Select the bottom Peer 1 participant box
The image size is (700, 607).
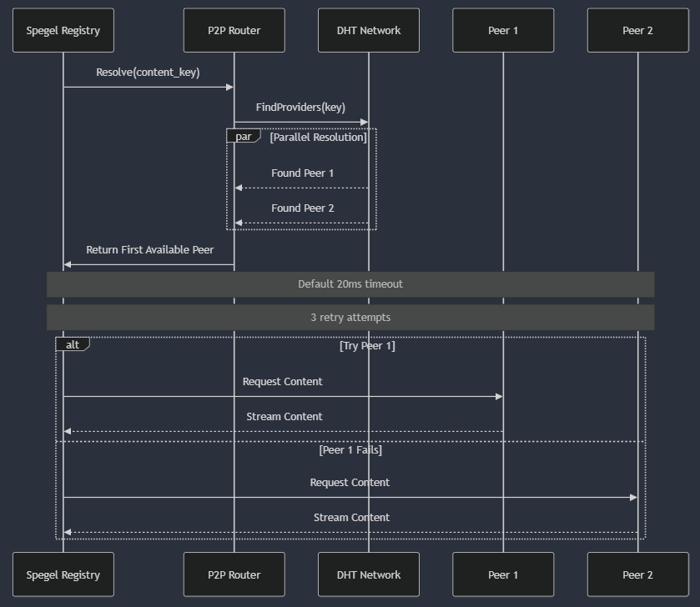tap(503, 574)
